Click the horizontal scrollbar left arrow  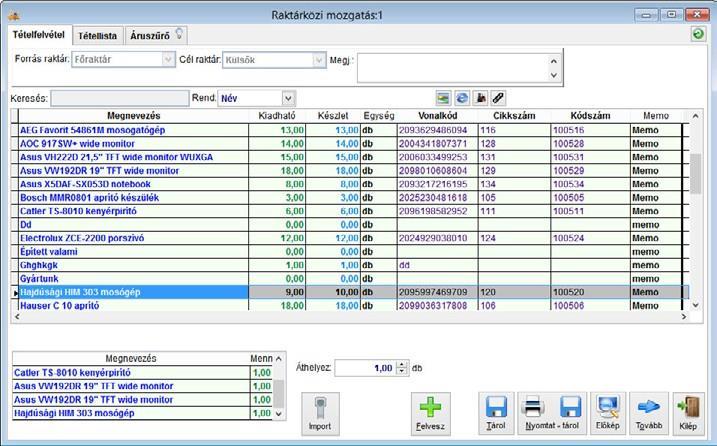point(17,317)
